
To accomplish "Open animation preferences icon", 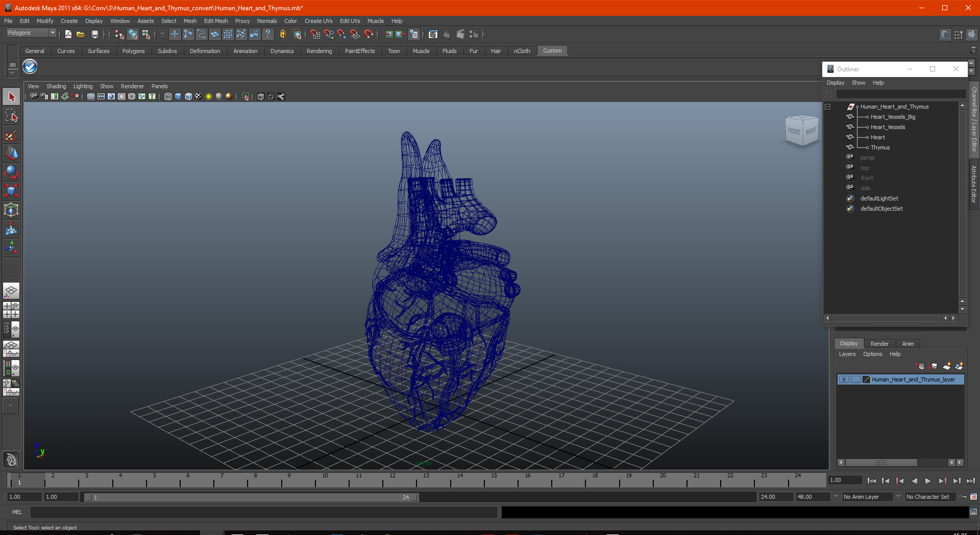I will click(x=973, y=497).
